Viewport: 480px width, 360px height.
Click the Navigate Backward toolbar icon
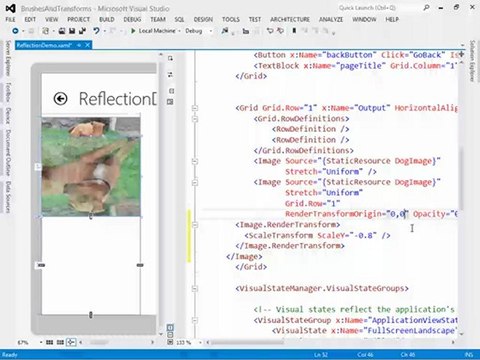pos(15,31)
